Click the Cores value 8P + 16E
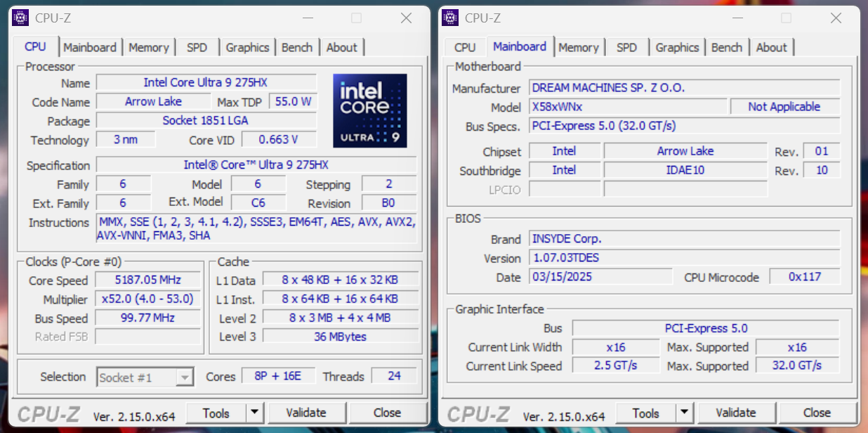This screenshot has height=433, width=868. tap(278, 376)
